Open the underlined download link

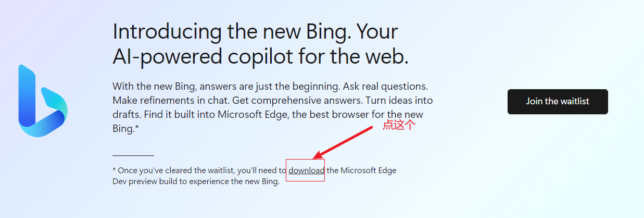point(307,170)
